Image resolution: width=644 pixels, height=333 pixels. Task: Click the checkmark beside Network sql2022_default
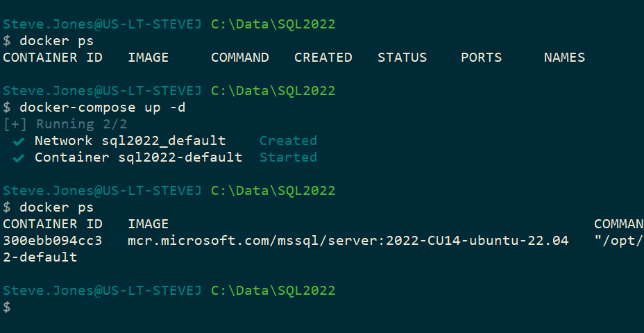(x=19, y=141)
